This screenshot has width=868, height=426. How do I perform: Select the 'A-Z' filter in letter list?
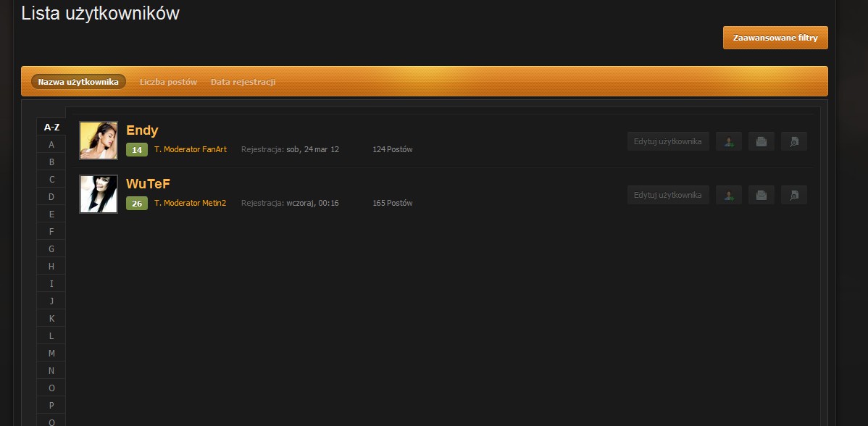pos(51,127)
